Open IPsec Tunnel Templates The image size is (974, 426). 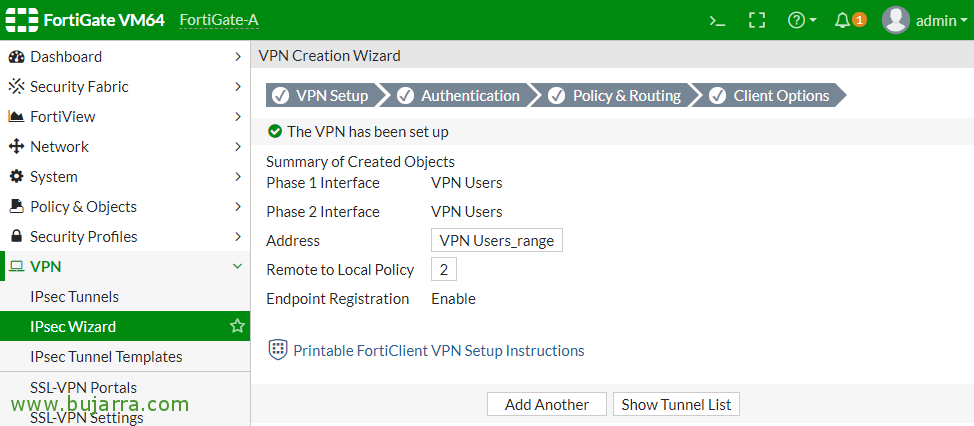coord(125,356)
